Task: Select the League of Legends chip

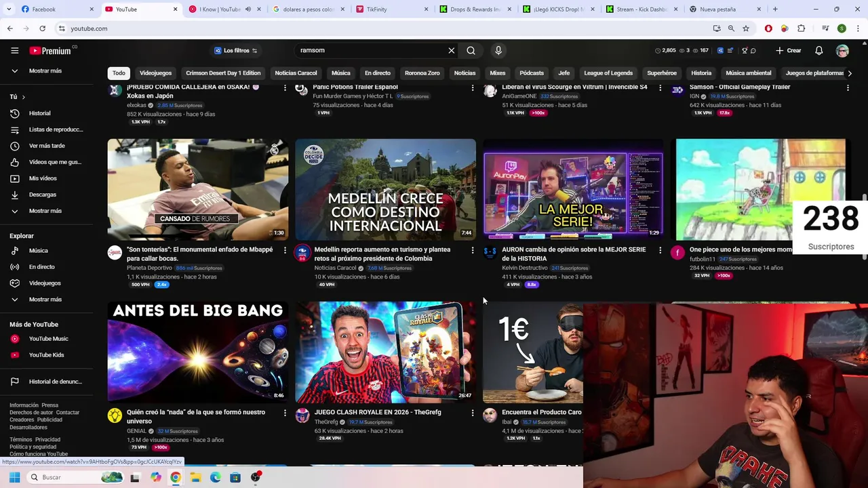Action: [608, 73]
